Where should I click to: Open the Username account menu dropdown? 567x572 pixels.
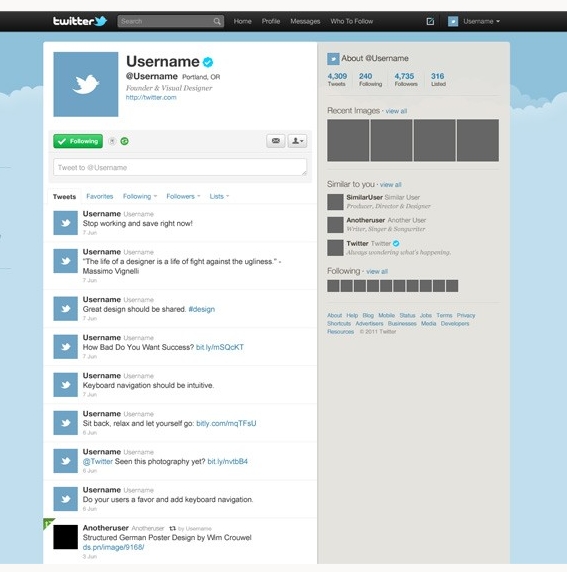click(x=481, y=21)
